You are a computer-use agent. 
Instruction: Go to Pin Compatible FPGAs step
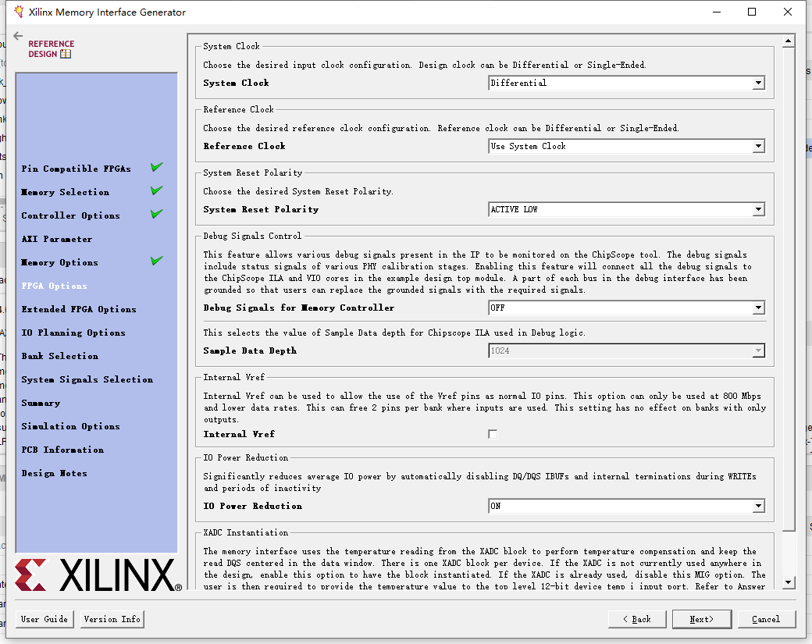[77, 169]
